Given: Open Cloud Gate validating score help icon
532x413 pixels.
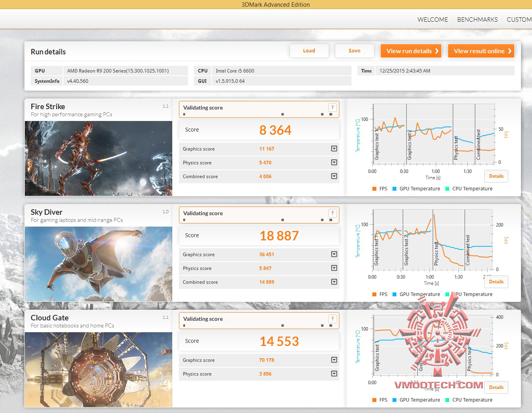Looking at the screenshot, I should pos(332,319).
